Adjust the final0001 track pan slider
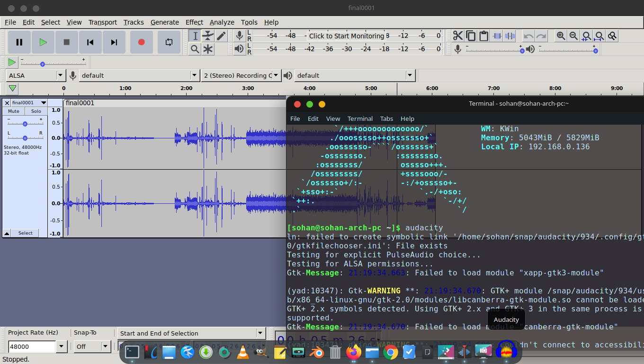Screen dimensions: 644x364 pyautogui.click(x=25, y=137)
